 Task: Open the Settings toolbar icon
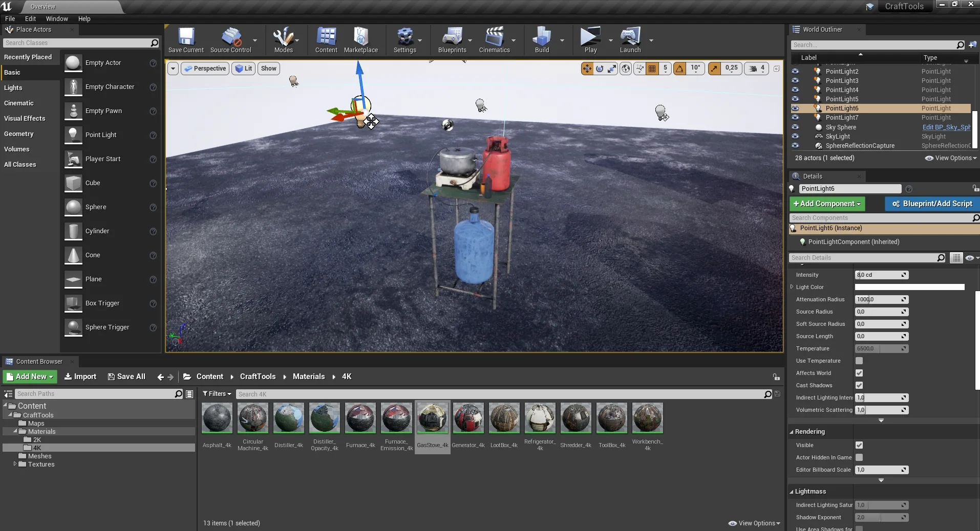(x=404, y=40)
